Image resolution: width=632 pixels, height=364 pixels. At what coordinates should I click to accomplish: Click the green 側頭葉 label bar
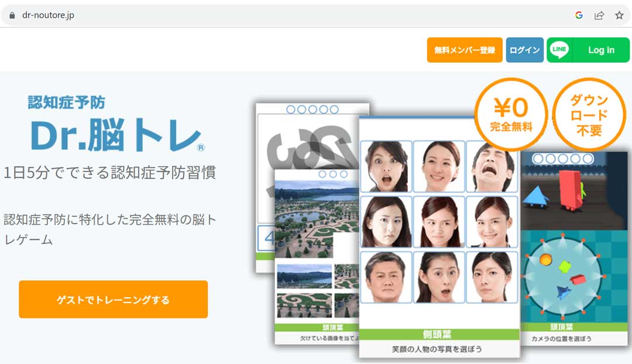tap(439, 334)
